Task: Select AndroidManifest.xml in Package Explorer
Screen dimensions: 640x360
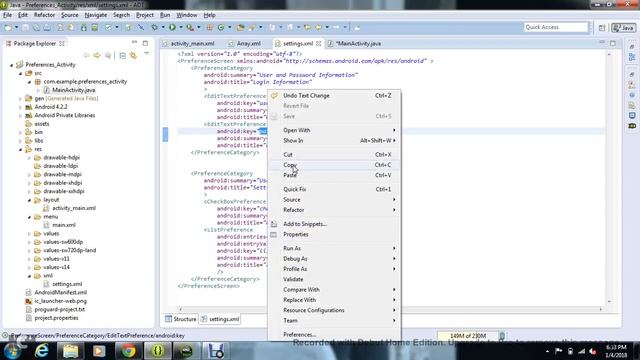Action: pos(60,293)
